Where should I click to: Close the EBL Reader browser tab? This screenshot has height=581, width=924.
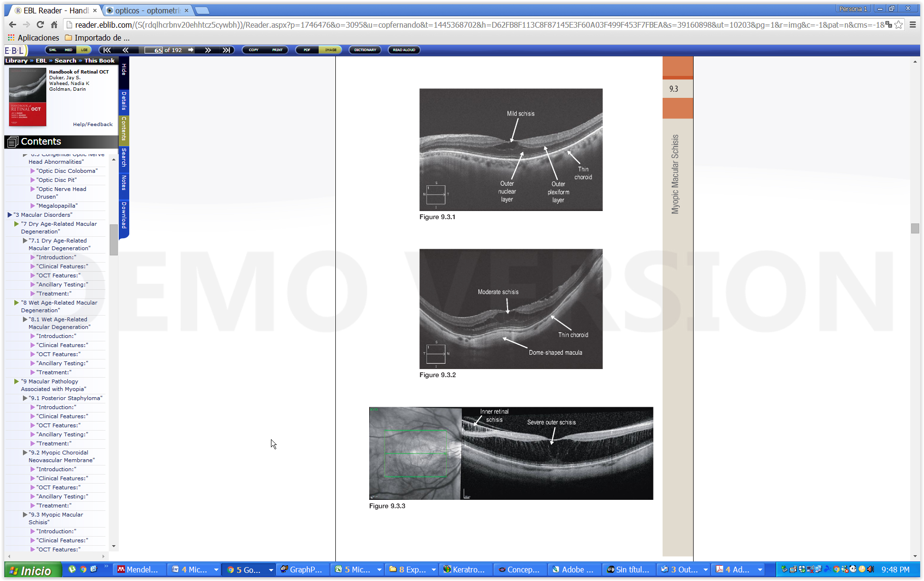[95, 10]
